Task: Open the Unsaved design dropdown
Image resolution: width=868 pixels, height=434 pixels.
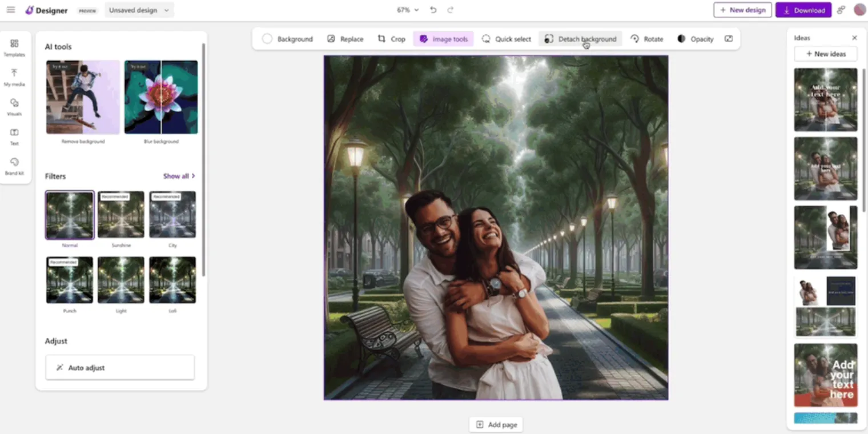Action: [139, 10]
